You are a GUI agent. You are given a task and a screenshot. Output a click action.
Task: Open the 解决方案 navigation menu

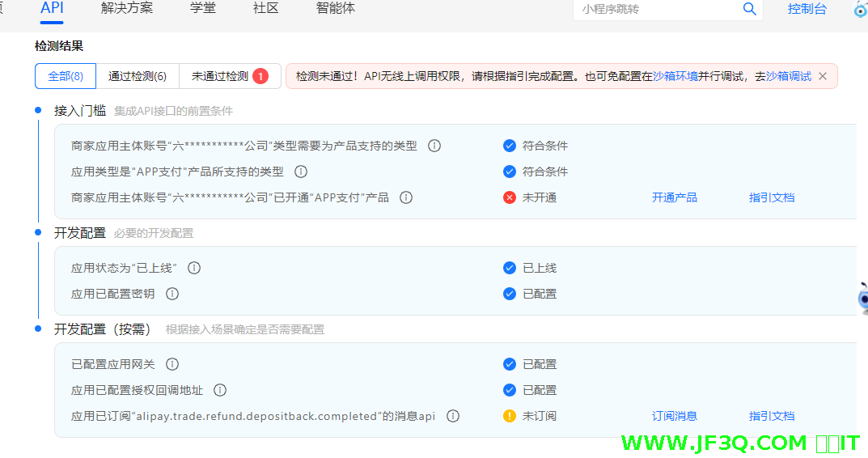click(127, 8)
